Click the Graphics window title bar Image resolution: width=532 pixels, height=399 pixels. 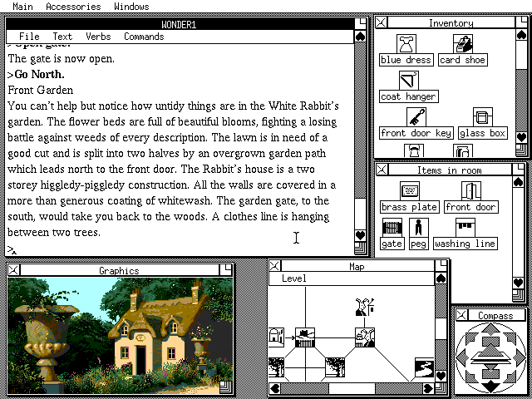[x=120, y=270]
